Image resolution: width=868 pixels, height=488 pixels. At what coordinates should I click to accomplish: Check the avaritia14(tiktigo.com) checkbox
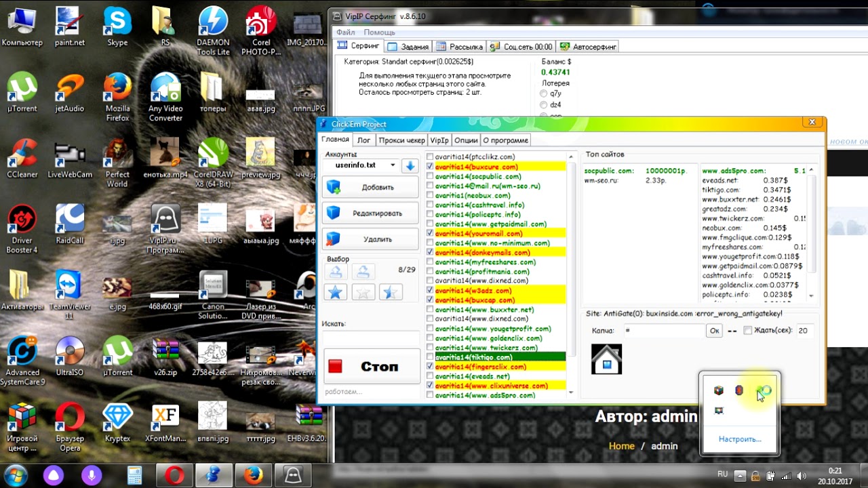pyautogui.click(x=430, y=357)
